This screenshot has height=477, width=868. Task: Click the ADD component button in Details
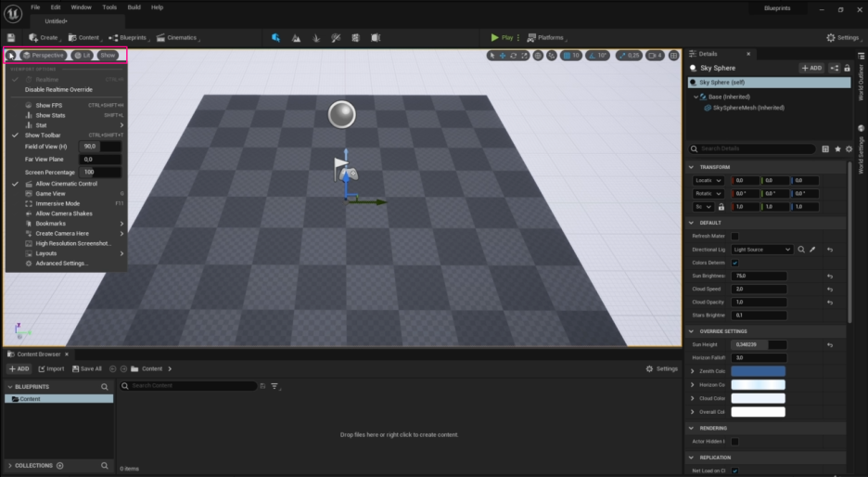811,68
